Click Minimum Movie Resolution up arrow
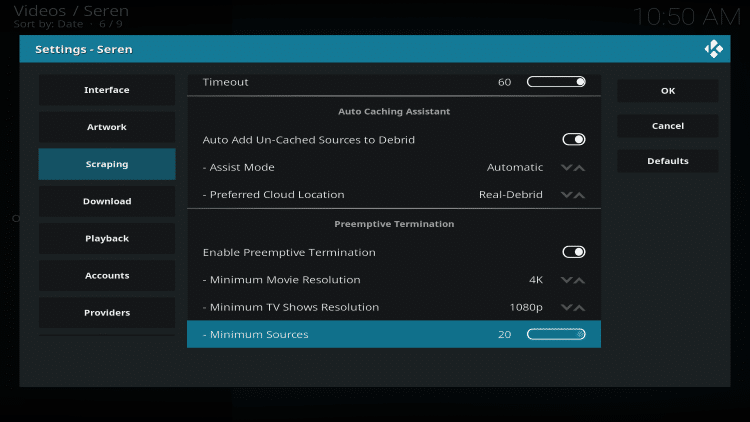Image resolution: width=750 pixels, height=422 pixels. tap(579, 280)
